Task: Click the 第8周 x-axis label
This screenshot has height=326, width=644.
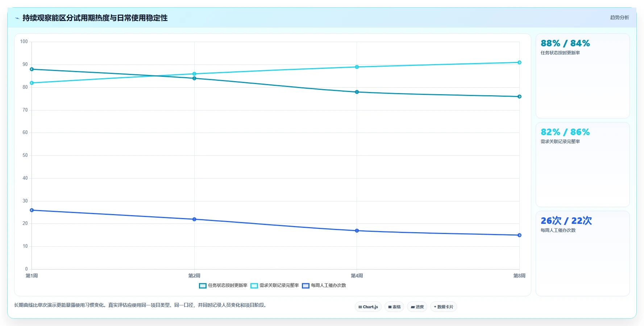Action: (519, 276)
